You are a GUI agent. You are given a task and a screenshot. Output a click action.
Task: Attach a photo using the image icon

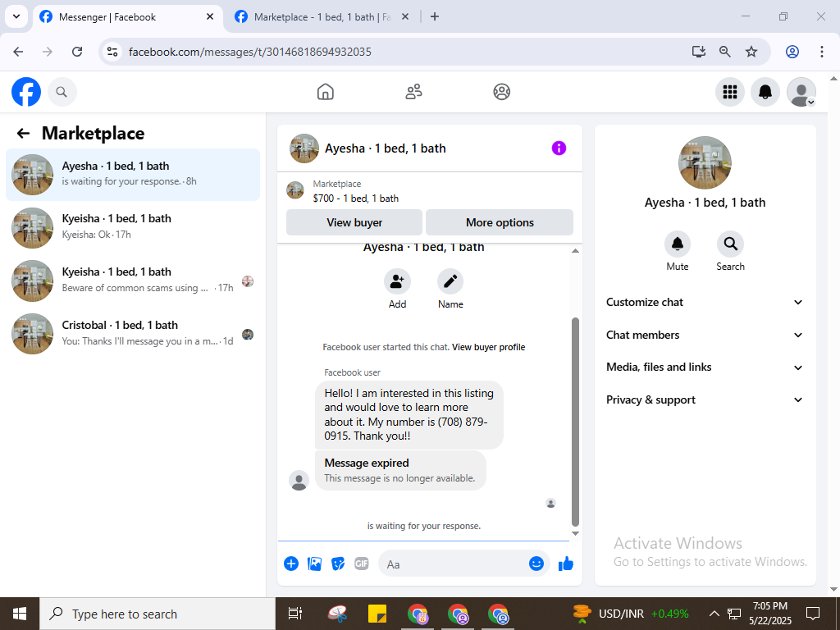(x=314, y=564)
